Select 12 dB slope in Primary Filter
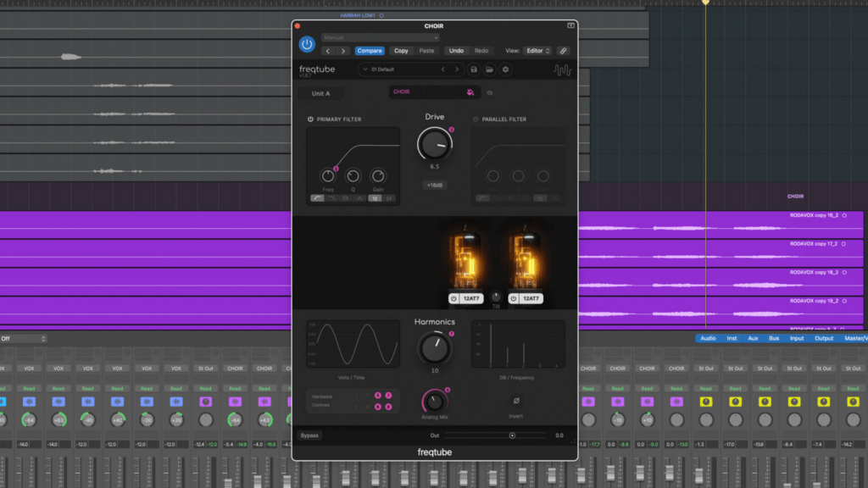Image resolution: width=868 pixels, height=488 pixels. [x=375, y=198]
